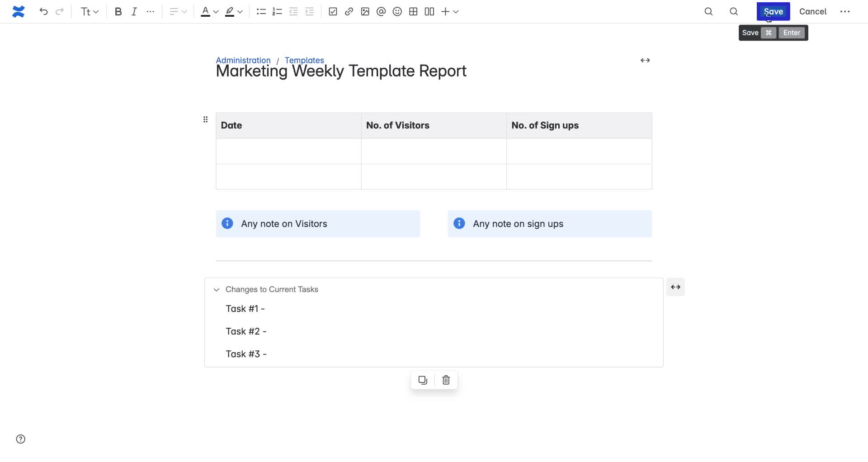The width and height of the screenshot is (868, 462).
Task: Insert a table from the toolbar
Action: tap(413, 12)
